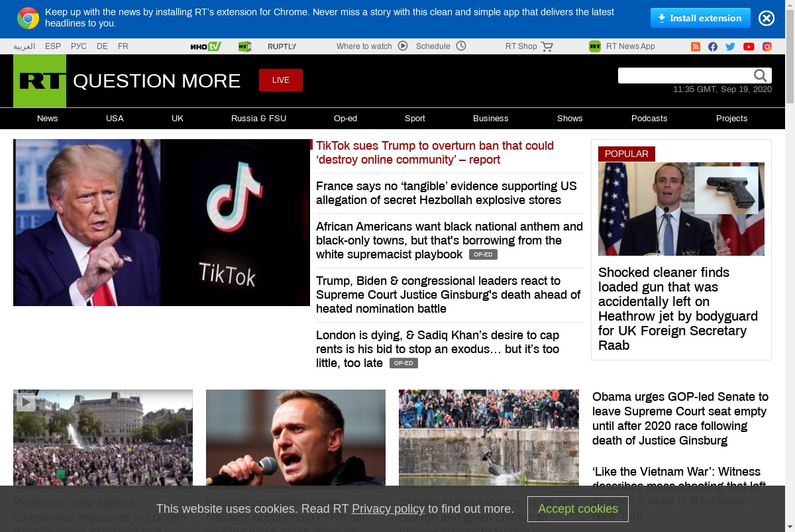Click the Schedule text link
Image resolution: width=795 pixels, height=532 pixels.
click(433, 46)
